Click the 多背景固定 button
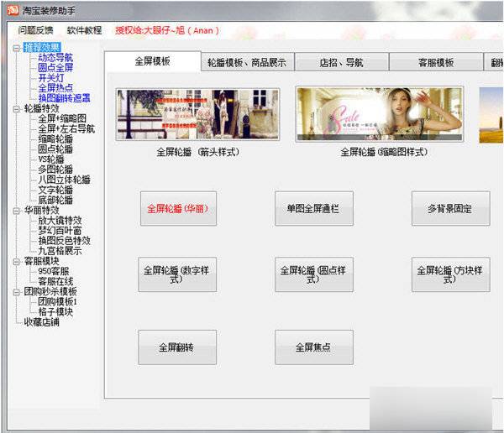This screenshot has height=433, width=504. click(450, 208)
